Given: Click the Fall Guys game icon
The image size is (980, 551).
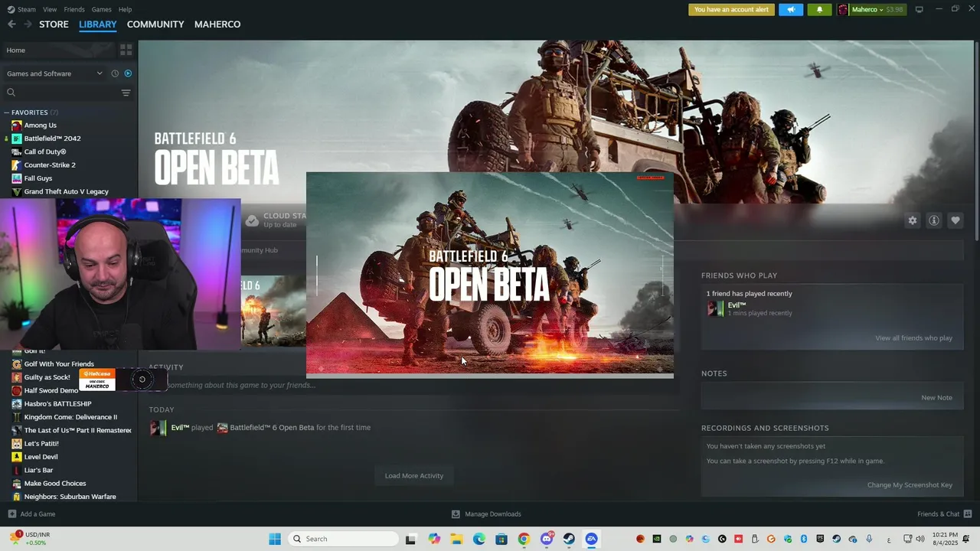Looking at the screenshot, I should point(17,178).
